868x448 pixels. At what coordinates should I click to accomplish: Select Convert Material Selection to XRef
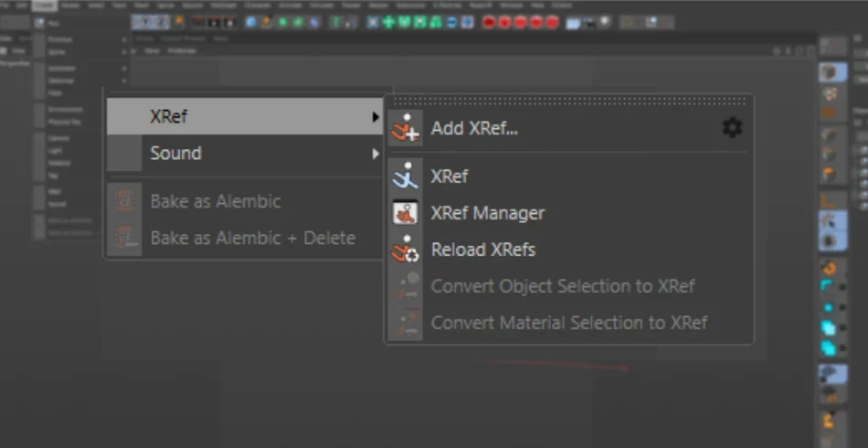568,323
